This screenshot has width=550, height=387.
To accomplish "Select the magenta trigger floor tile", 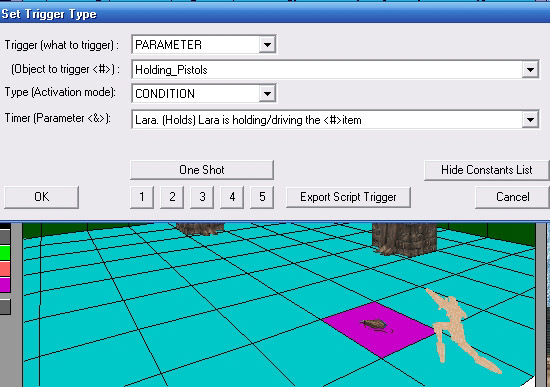I will pyautogui.click(x=379, y=330).
